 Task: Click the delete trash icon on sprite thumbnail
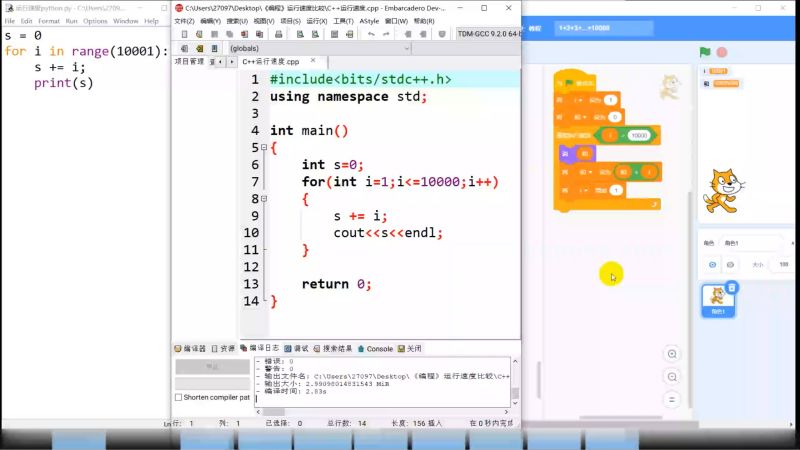pos(732,288)
